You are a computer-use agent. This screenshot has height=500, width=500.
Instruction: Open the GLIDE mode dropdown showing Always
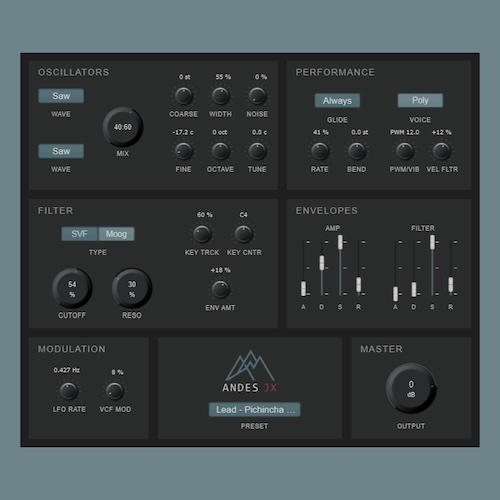click(x=337, y=100)
